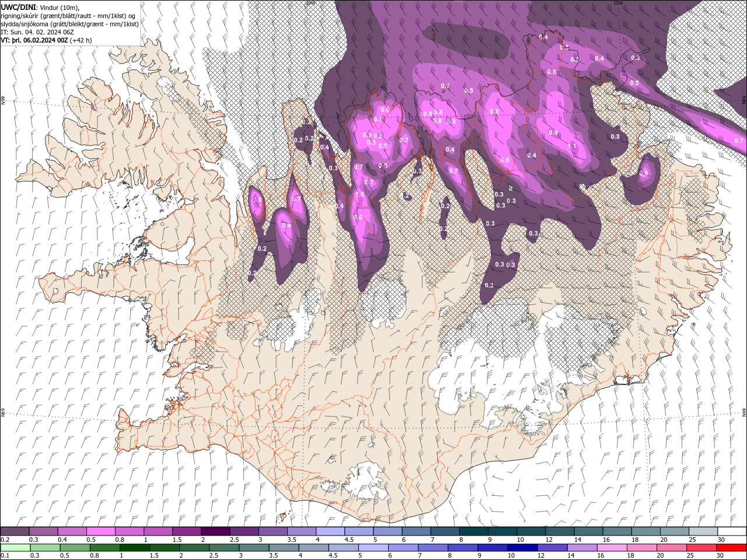Pick the upper legend swatch starting at 20
The height and width of the screenshot is (560, 747).
(x=675, y=531)
